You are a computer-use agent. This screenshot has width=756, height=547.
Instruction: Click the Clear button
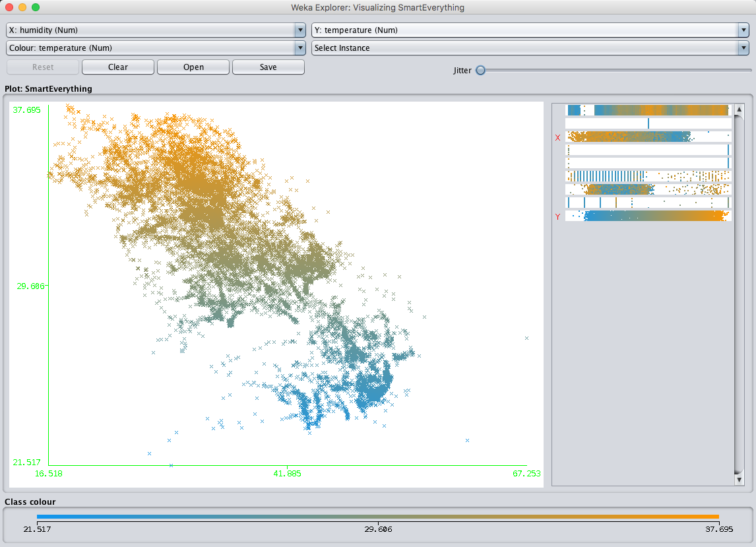[x=118, y=67]
